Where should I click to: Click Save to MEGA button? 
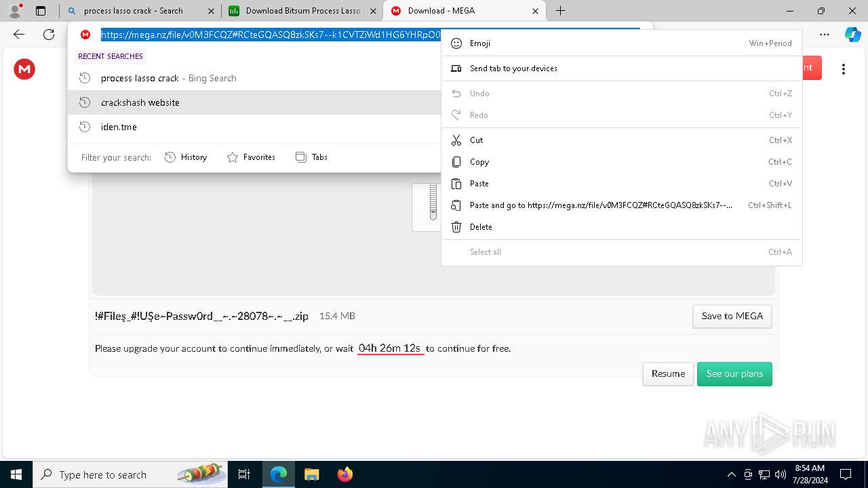tap(732, 317)
